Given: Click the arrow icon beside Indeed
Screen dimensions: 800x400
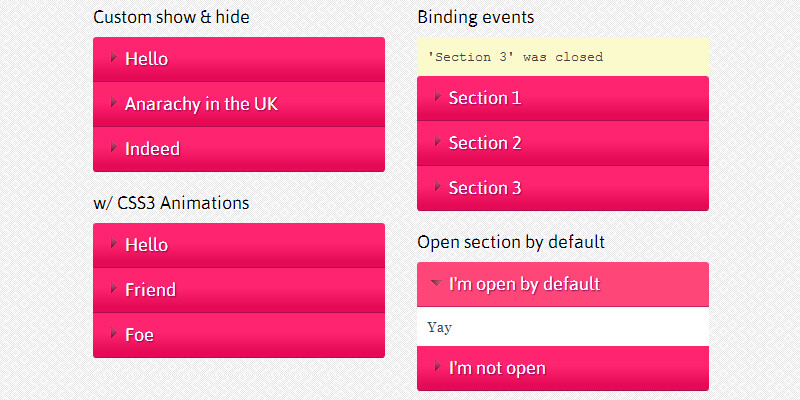Looking at the screenshot, I should pos(114,148).
